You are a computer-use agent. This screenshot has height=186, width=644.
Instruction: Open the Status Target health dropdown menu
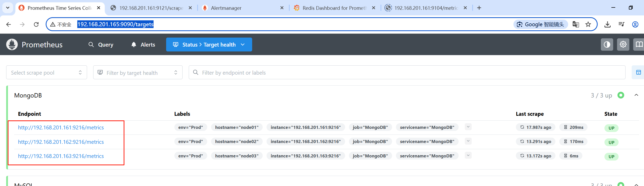209,45
